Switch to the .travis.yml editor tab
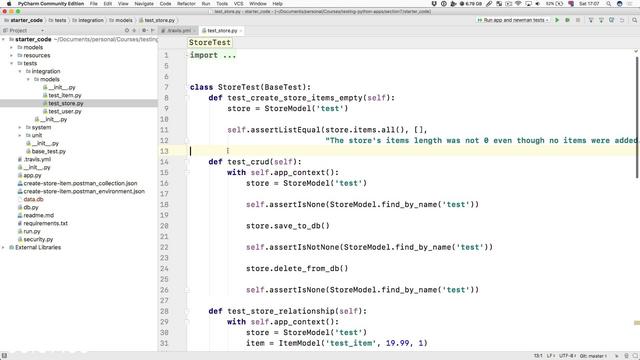 click(177, 31)
